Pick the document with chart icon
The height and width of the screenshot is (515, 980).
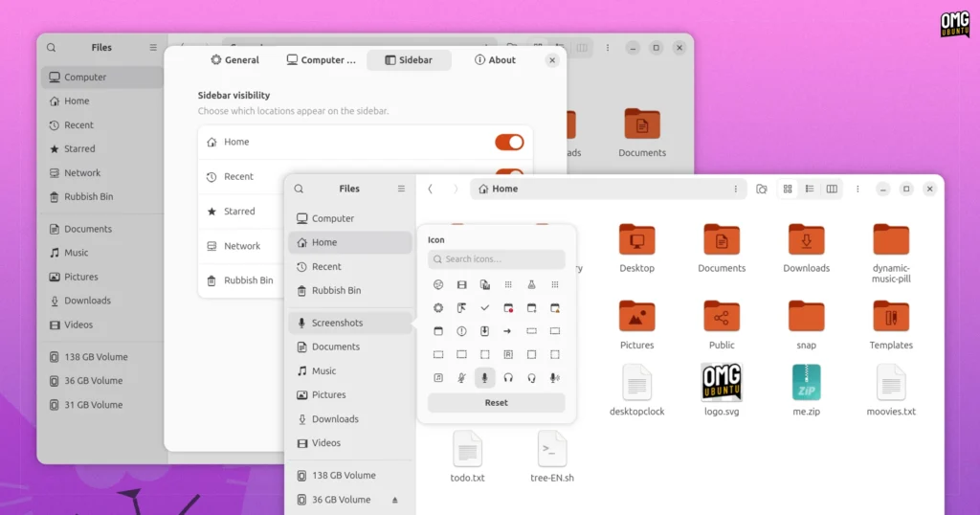(x=485, y=285)
